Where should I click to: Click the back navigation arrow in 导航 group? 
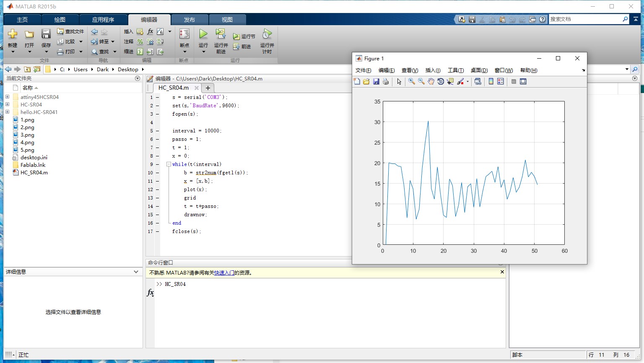point(94,31)
